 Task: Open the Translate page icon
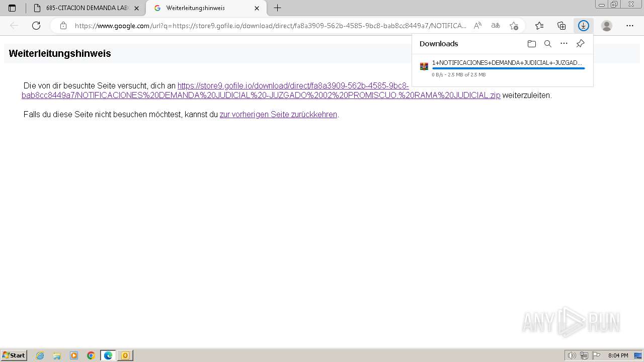(496, 26)
